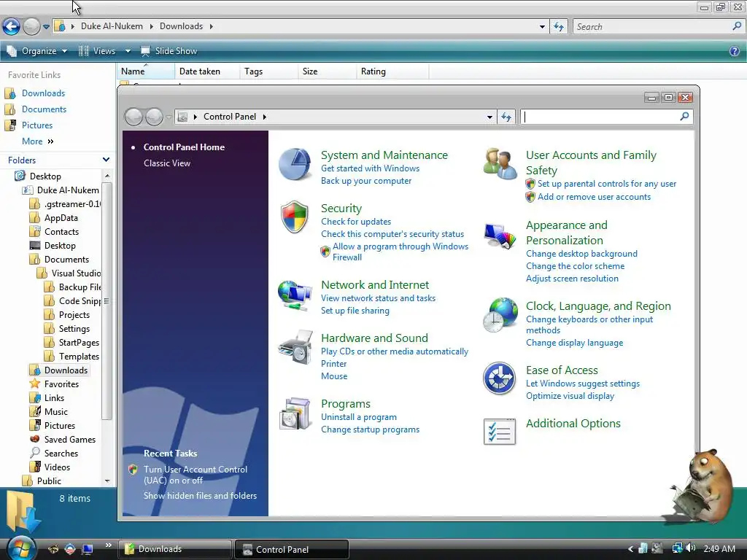This screenshot has height=560, width=747.
Task: Open the Organize dropdown menu
Action: 37,51
